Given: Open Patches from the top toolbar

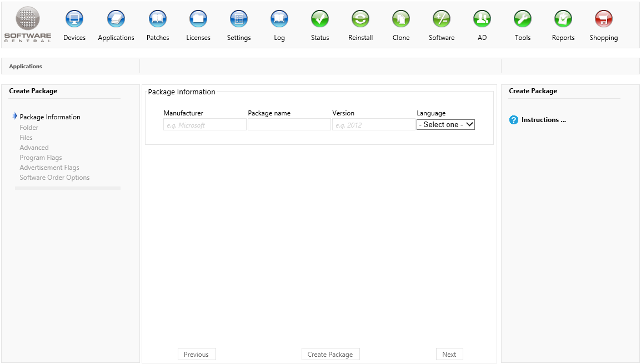Looking at the screenshot, I should (158, 19).
